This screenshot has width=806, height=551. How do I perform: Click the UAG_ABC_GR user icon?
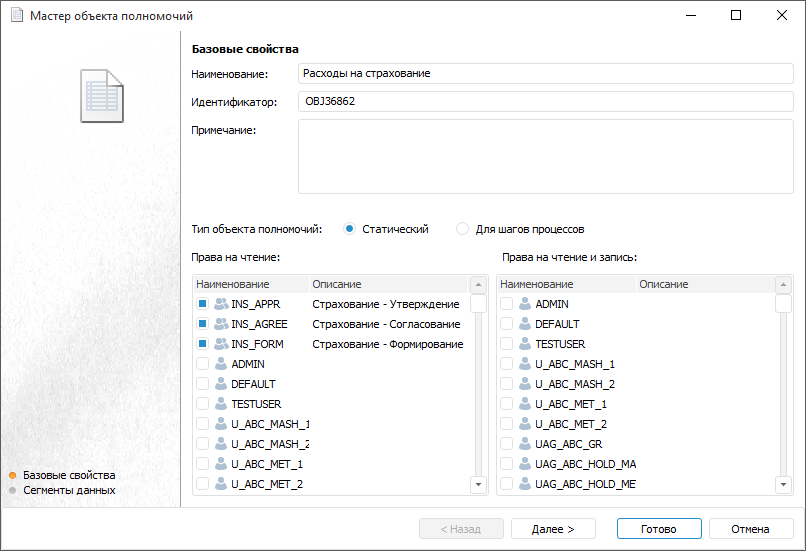click(525, 444)
